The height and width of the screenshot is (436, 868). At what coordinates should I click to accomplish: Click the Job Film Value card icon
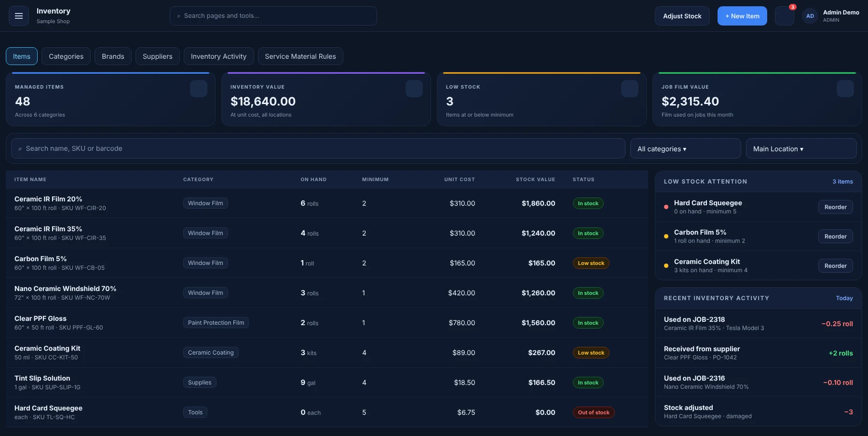click(845, 89)
